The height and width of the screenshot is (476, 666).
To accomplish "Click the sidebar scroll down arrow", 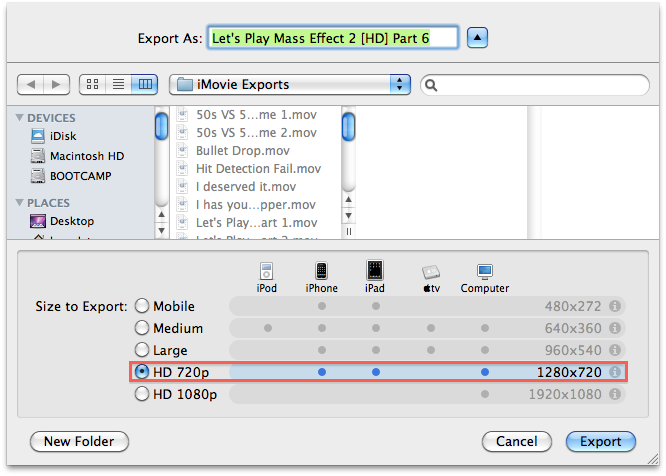I will point(161,231).
